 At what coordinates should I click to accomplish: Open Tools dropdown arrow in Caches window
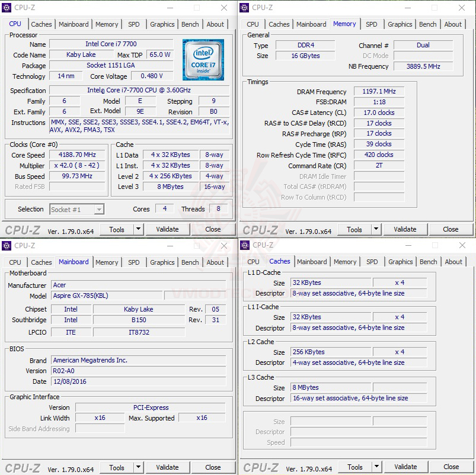pyautogui.click(x=377, y=467)
